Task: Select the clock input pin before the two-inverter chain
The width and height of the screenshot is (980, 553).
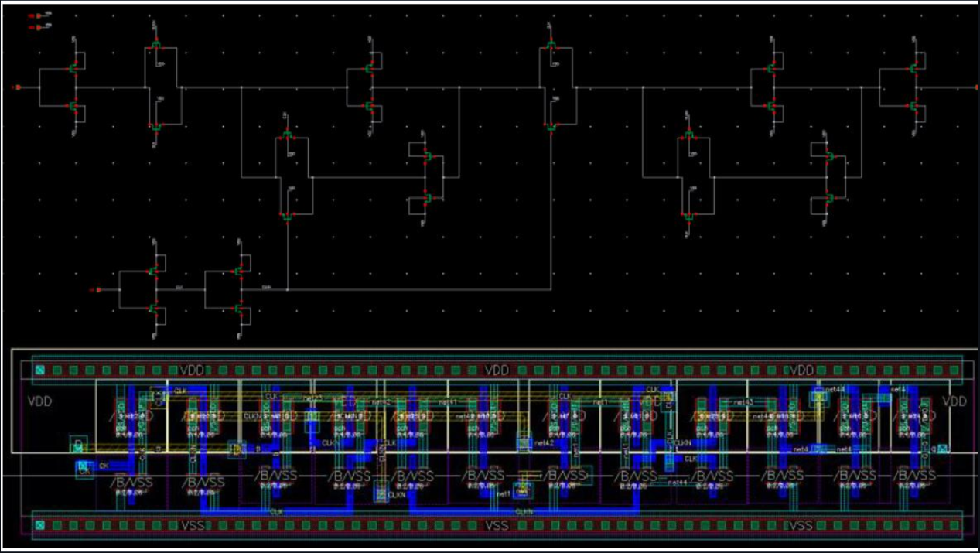Action: coord(97,289)
